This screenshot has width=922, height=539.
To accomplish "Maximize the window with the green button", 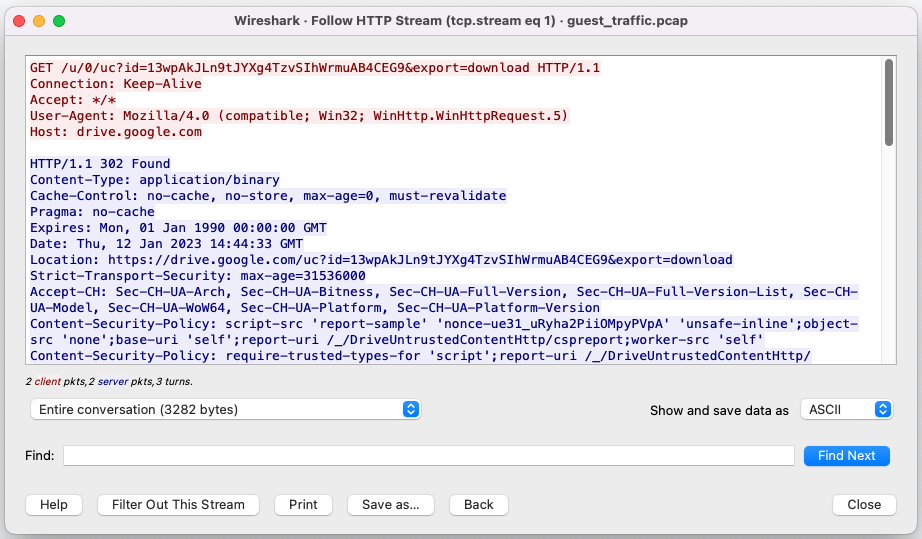I will pos(59,21).
